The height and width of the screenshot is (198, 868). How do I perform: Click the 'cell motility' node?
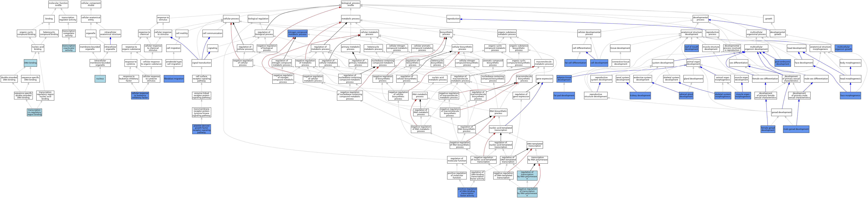(182, 33)
